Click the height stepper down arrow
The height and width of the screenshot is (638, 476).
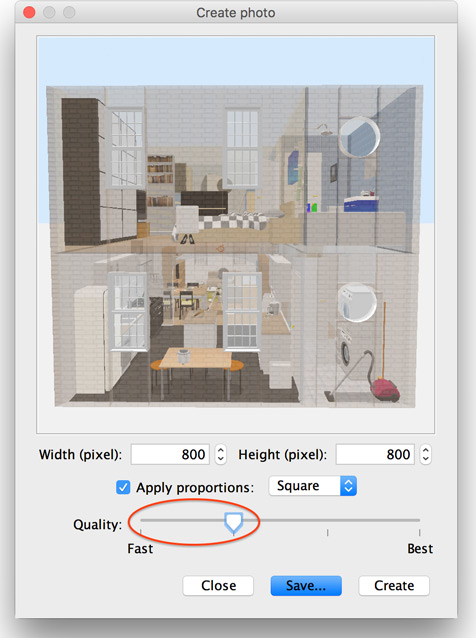(426, 459)
